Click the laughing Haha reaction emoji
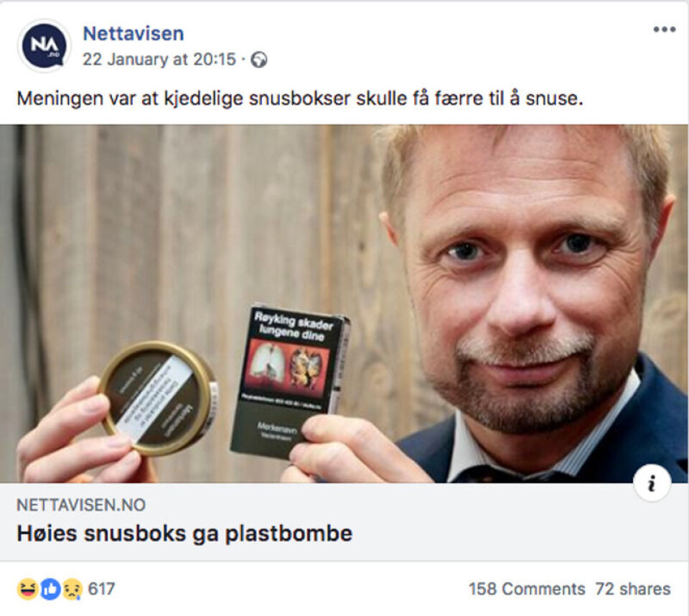 click(x=27, y=589)
